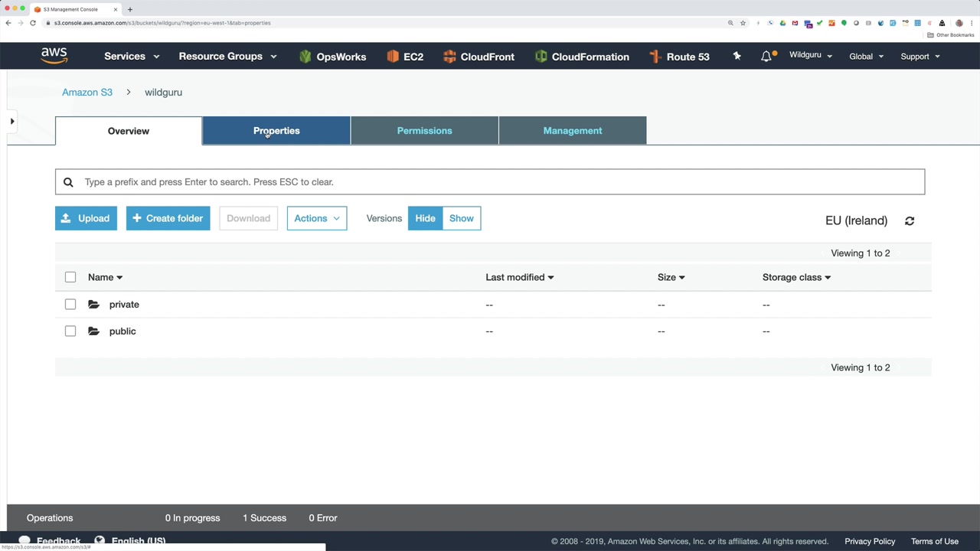The width and height of the screenshot is (980, 551).
Task: Open the public folder link
Action: coord(122,331)
